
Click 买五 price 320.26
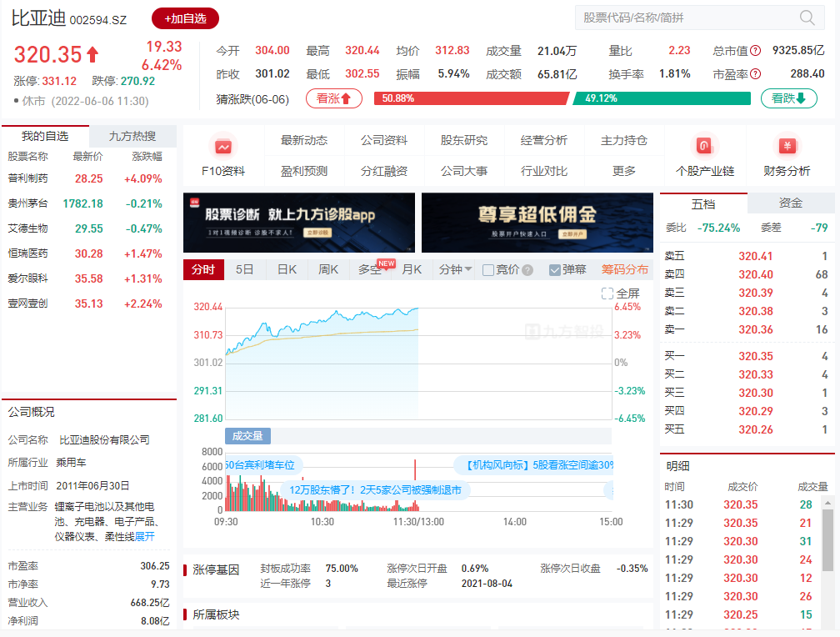[755, 429]
